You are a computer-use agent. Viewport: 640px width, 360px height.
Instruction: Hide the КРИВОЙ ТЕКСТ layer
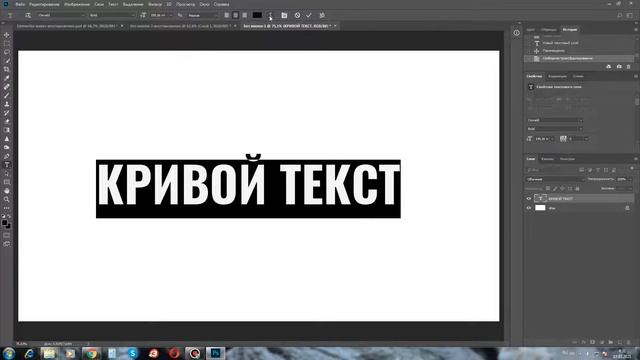(529, 199)
